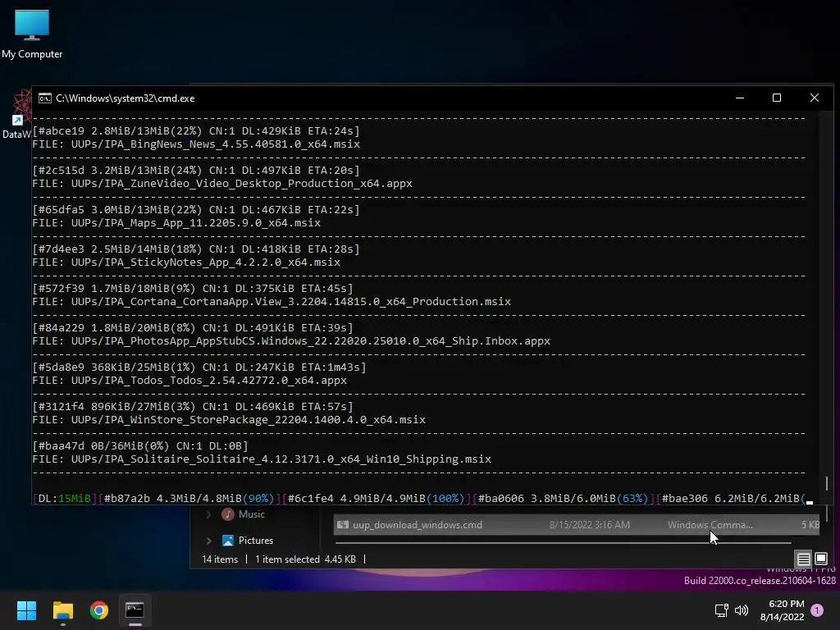840x630 pixels.
Task: Click the DL:15MiB summary text
Action: pyautogui.click(x=64, y=499)
